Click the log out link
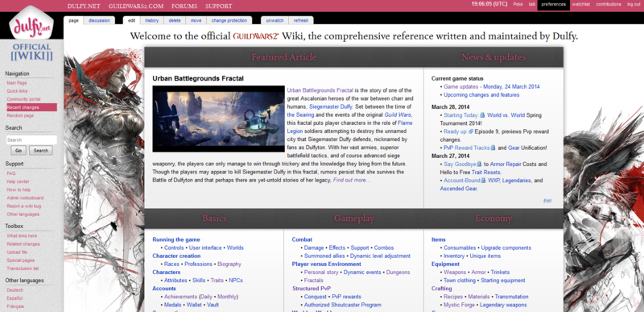Viewport: 644px width, 312px height. tap(633, 5)
